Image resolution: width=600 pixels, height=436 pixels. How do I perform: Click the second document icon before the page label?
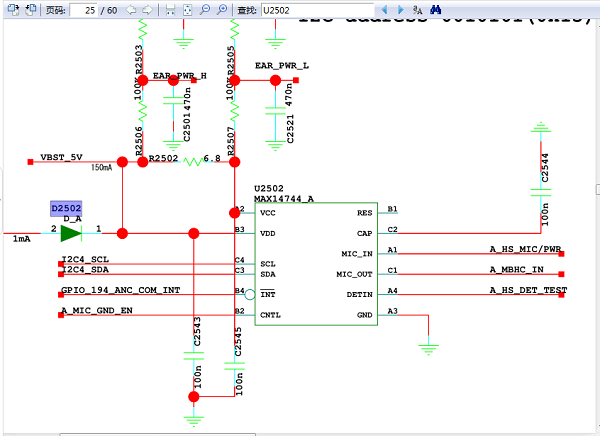point(28,9)
